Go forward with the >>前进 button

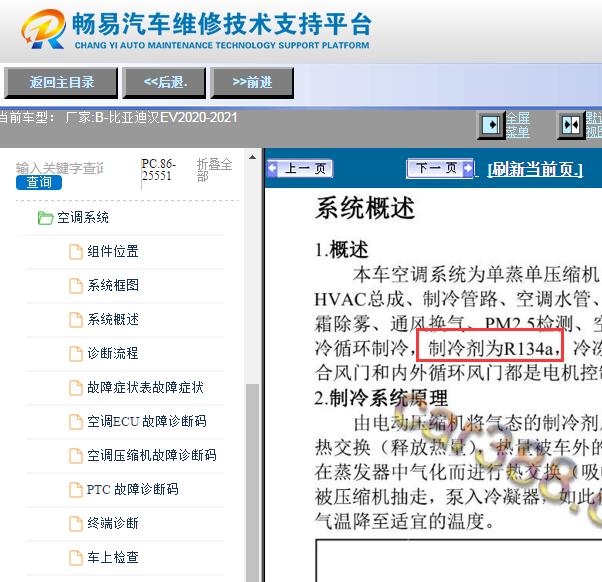pyautogui.click(x=252, y=83)
